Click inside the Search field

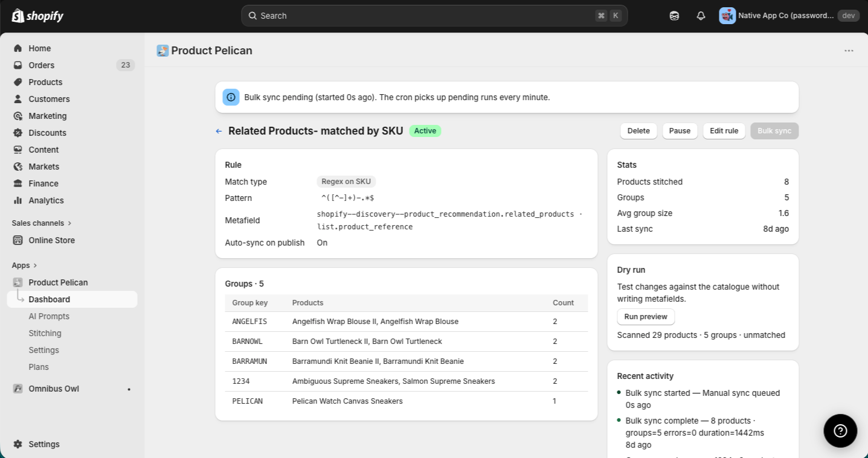pyautogui.click(x=434, y=16)
